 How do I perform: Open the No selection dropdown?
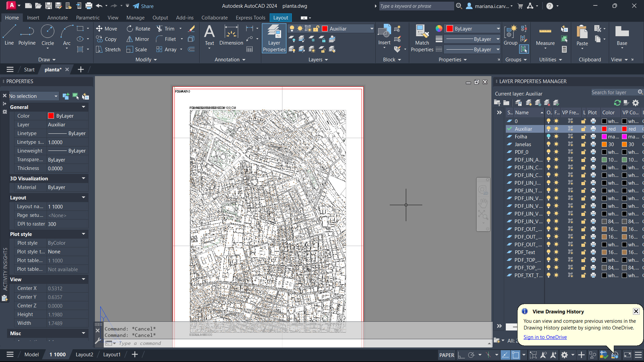pyautogui.click(x=34, y=96)
